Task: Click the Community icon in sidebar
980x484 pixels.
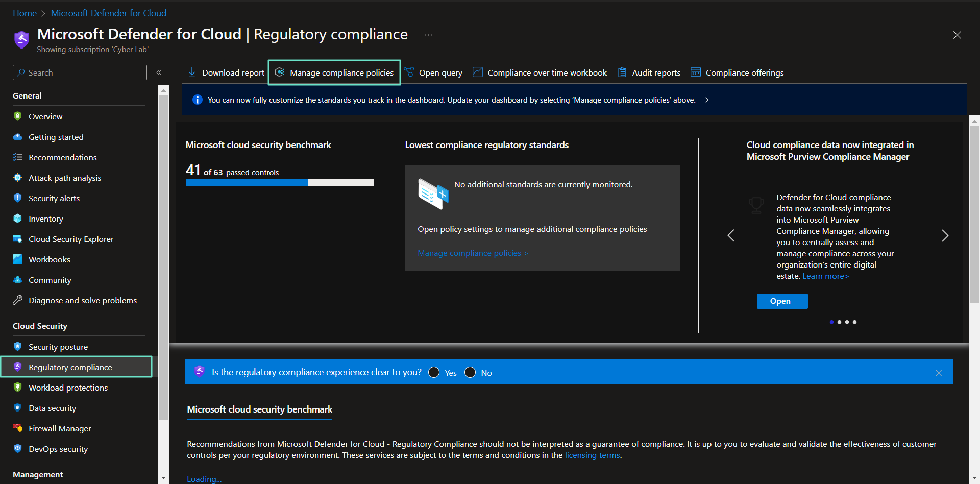Action: pyautogui.click(x=17, y=280)
